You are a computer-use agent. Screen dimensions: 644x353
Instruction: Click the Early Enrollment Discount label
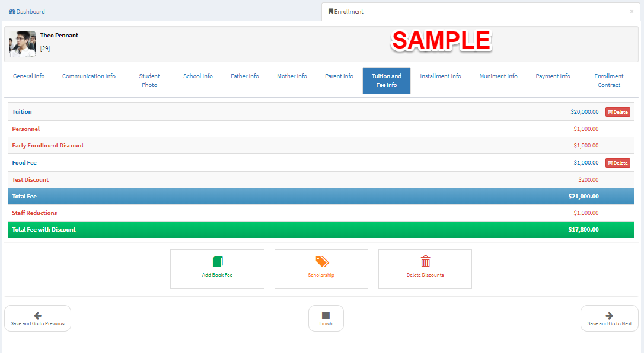pos(48,146)
